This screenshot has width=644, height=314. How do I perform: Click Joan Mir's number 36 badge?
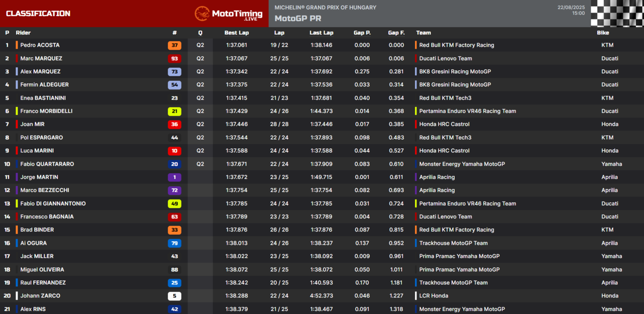click(x=175, y=124)
